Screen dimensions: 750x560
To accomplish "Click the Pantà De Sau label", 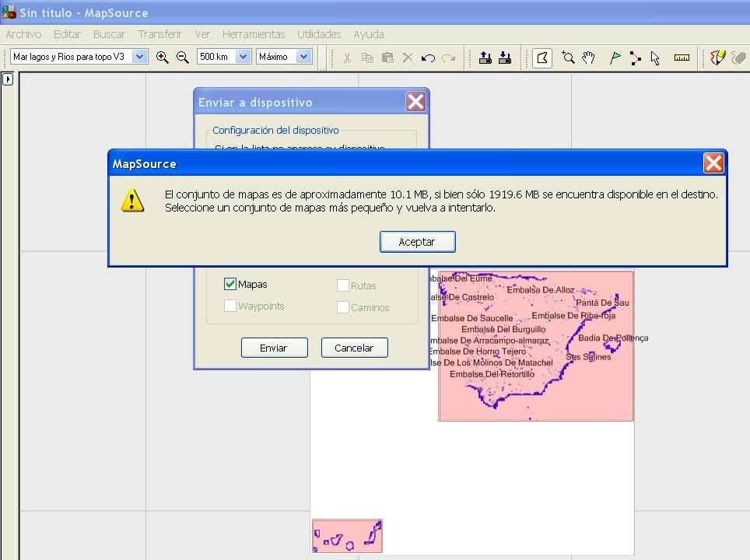I will pos(602,303).
